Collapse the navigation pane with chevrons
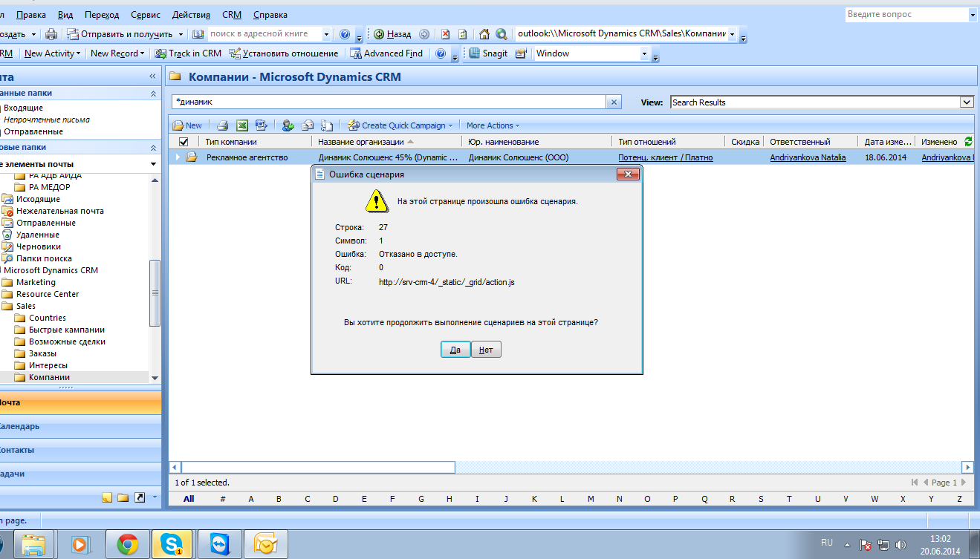The height and width of the screenshot is (559, 980). click(x=153, y=76)
